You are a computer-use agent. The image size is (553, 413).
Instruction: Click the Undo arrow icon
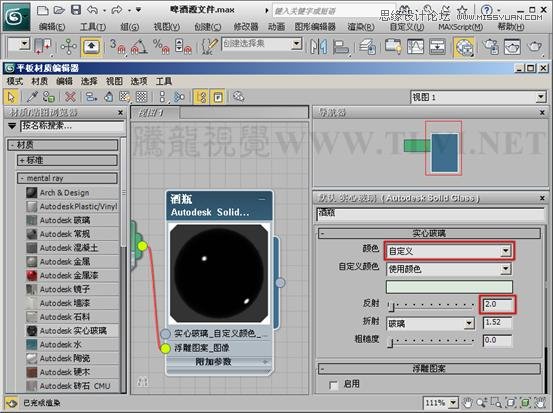click(92, 10)
